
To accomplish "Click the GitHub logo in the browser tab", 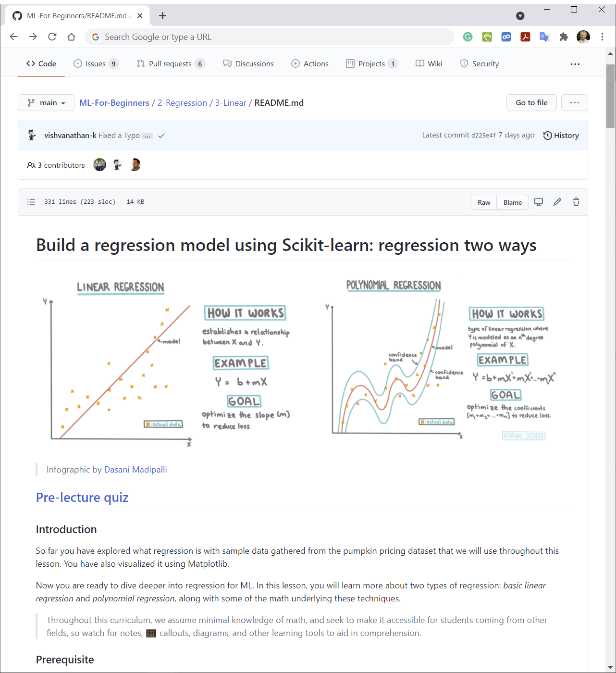I will coord(17,15).
